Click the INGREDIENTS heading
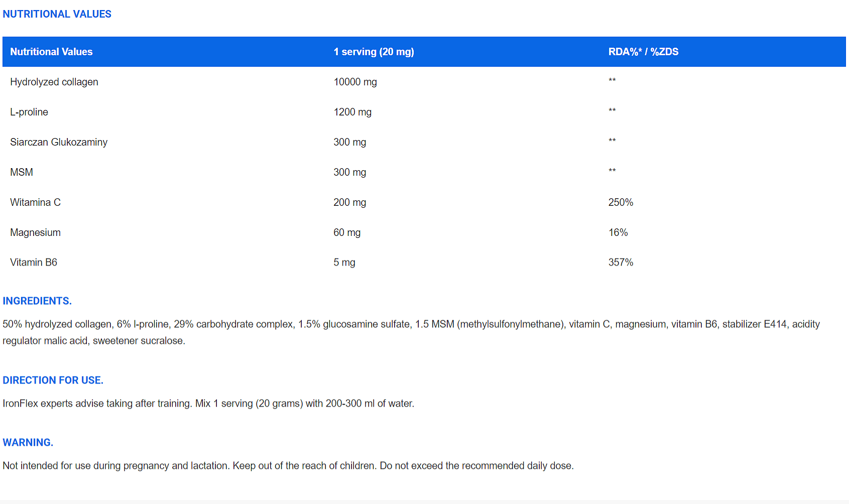Viewport: 849px width, 504px height. (x=37, y=301)
